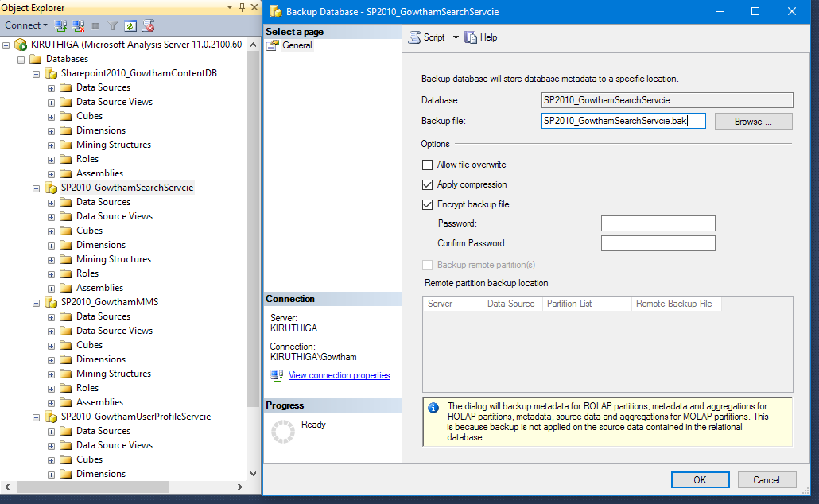Click the Backup file text field
The image size is (819, 504).
coord(623,121)
